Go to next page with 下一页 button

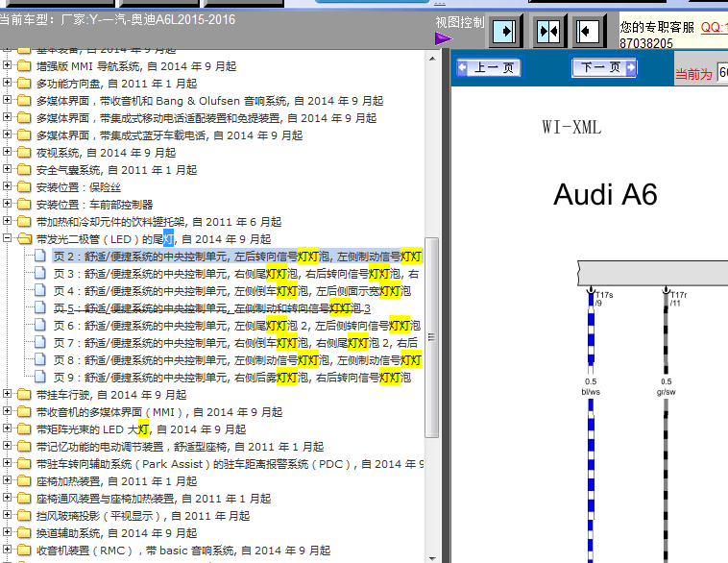tap(603, 68)
